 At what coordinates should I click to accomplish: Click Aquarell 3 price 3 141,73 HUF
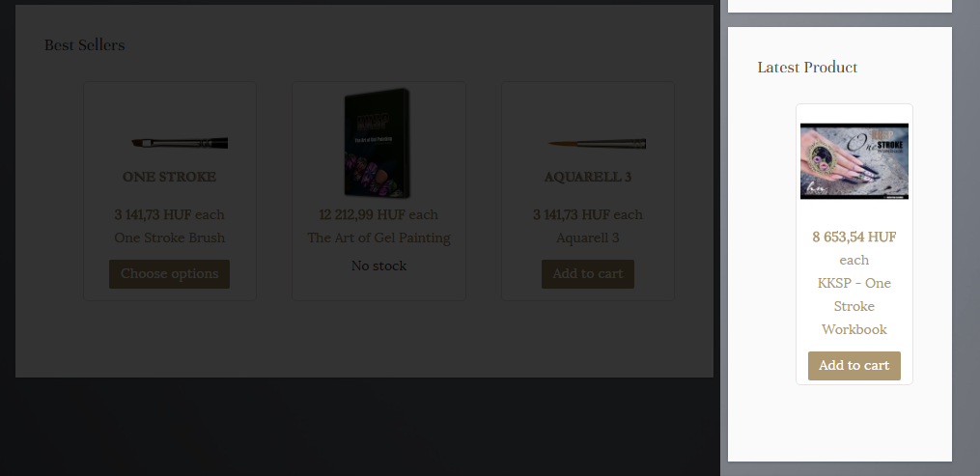(x=572, y=215)
